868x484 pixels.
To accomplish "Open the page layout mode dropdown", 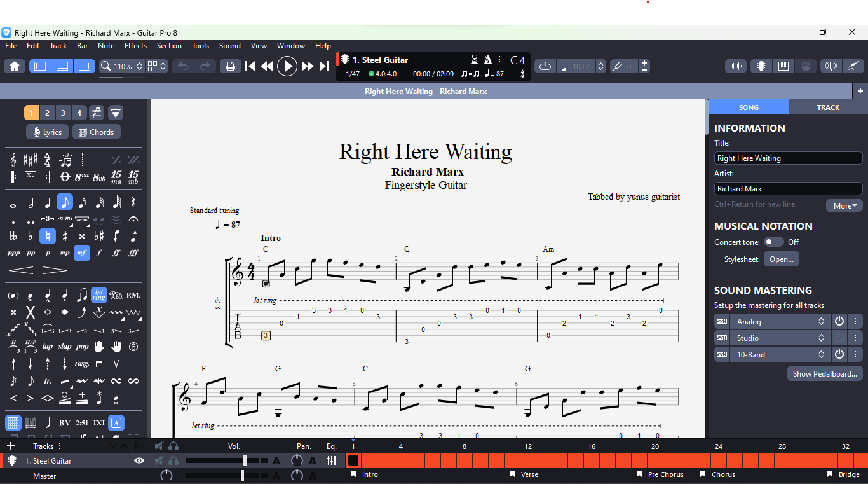I will click(x=156, y=66).
